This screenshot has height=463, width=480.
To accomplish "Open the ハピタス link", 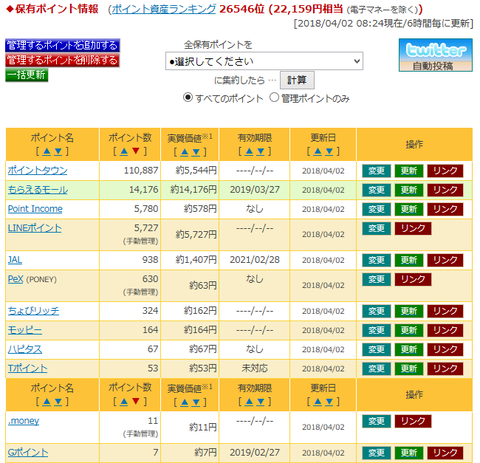I will [x=25, y=349].
